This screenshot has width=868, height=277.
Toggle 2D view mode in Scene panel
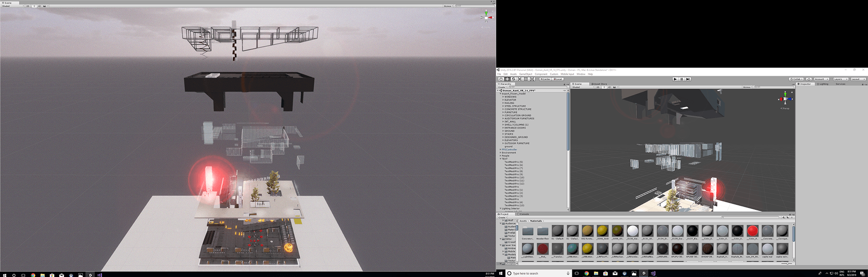pyautogui.click(x=598, y=87)
